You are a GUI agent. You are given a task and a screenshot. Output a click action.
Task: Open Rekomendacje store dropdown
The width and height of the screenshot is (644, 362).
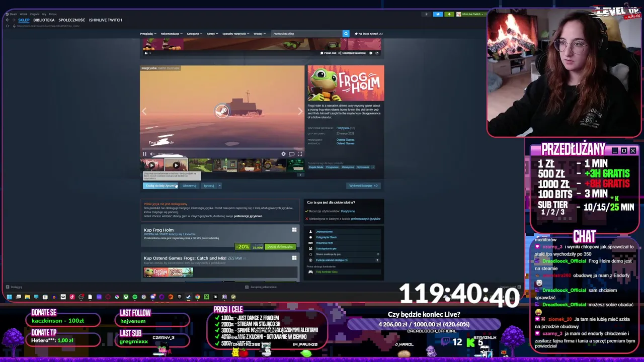[172, 34]
